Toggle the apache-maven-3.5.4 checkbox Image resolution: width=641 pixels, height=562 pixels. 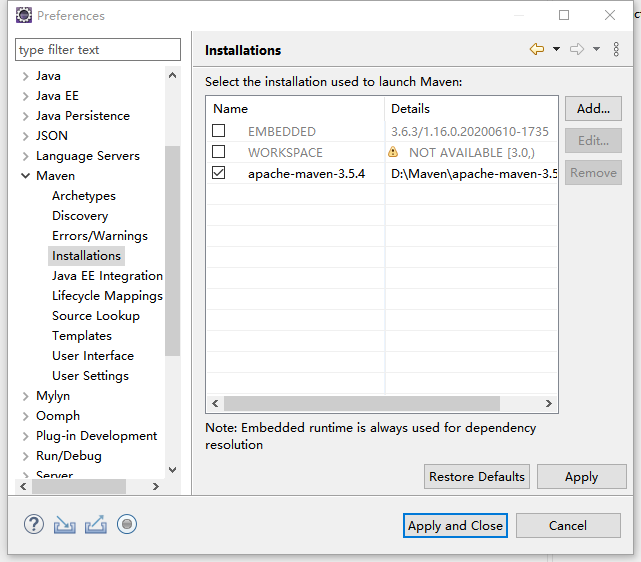point(219,173)
